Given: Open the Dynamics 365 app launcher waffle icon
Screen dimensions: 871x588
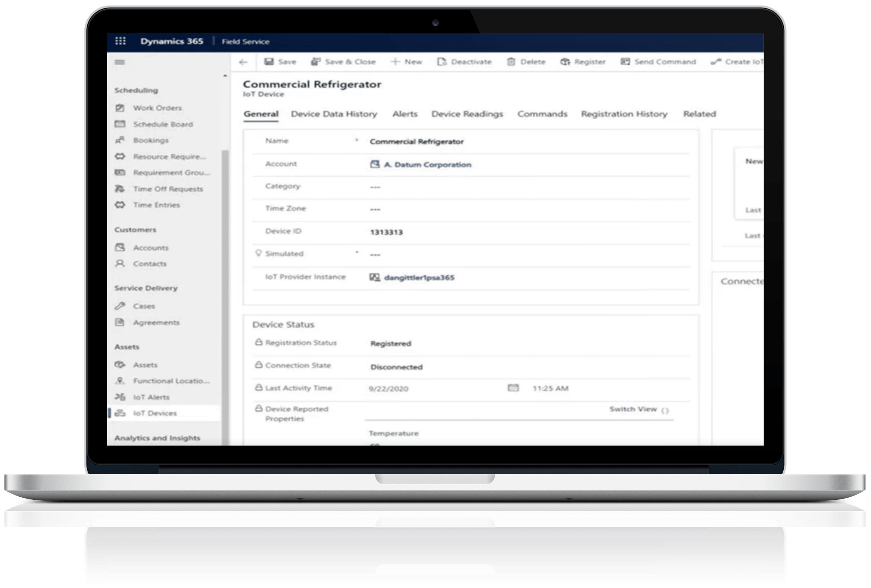Looking at the screenshot, I should [120, 42].
